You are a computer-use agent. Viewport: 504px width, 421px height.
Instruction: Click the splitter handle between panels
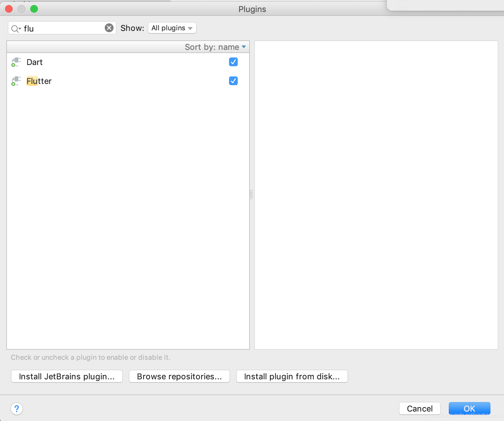[251, 194]
